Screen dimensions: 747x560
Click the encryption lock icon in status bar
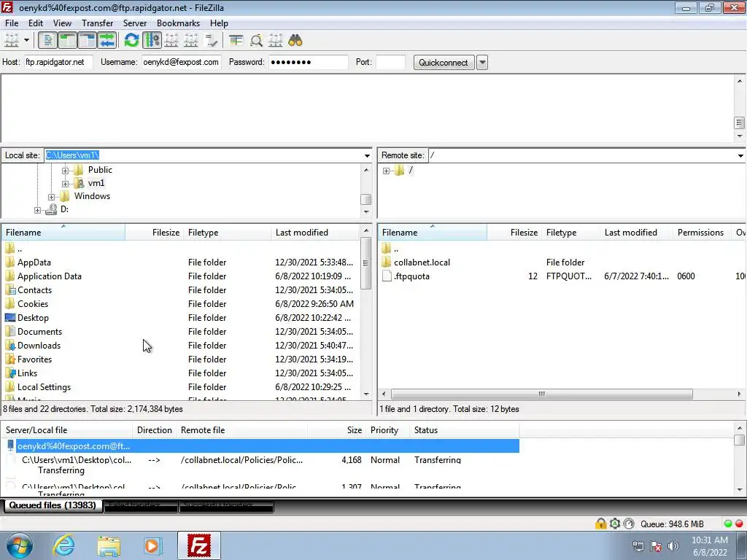[601, 524]
